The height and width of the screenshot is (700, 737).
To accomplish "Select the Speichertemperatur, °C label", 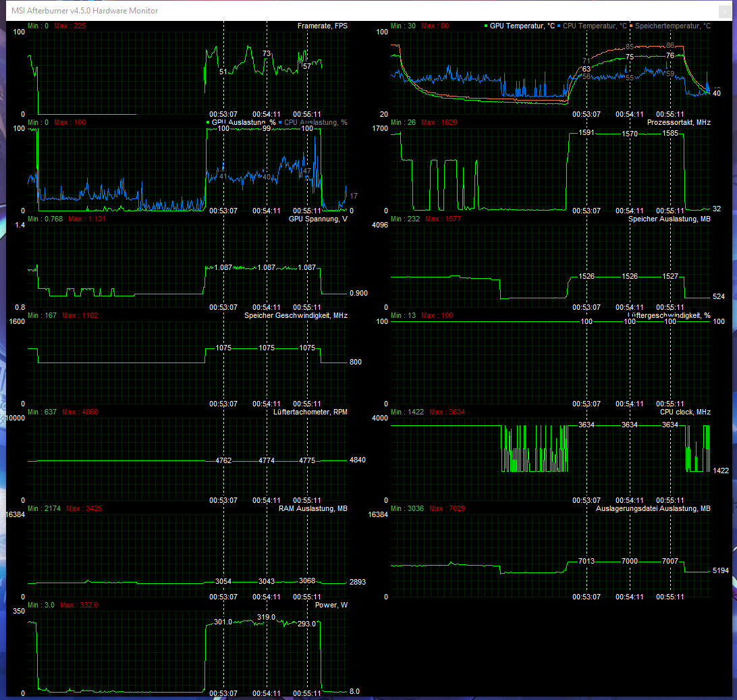I will pos(673,26).
